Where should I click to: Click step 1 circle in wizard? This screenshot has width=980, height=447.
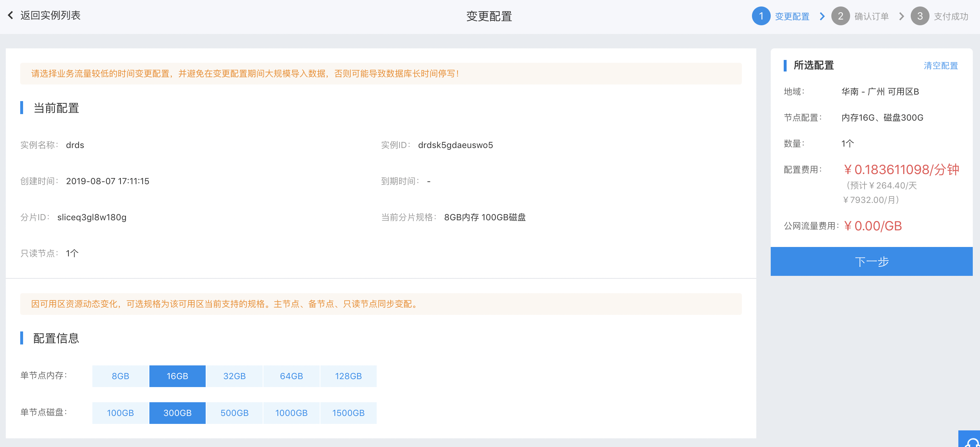coord(761,16)
